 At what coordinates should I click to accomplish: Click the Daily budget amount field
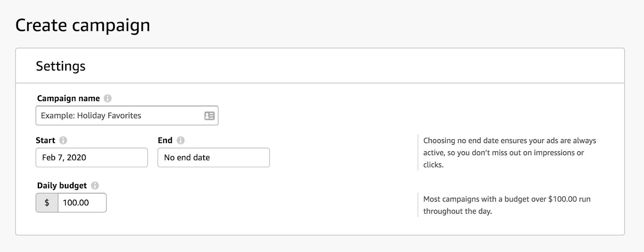82,203
